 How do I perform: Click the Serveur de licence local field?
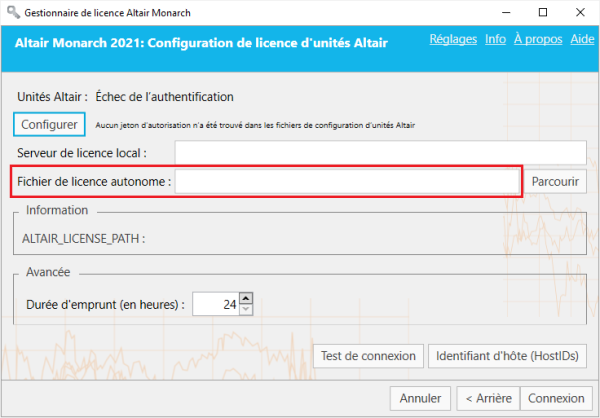tap(380, 153)
